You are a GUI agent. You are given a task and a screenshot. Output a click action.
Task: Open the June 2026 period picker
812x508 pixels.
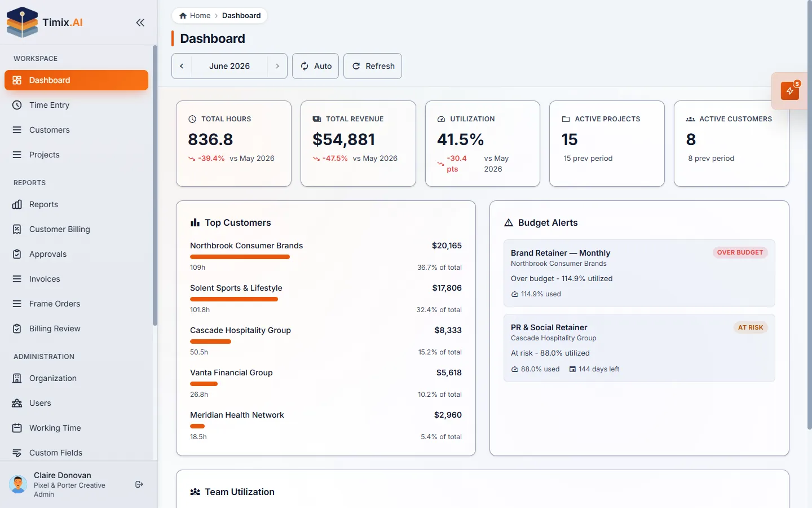coord(230,66)
